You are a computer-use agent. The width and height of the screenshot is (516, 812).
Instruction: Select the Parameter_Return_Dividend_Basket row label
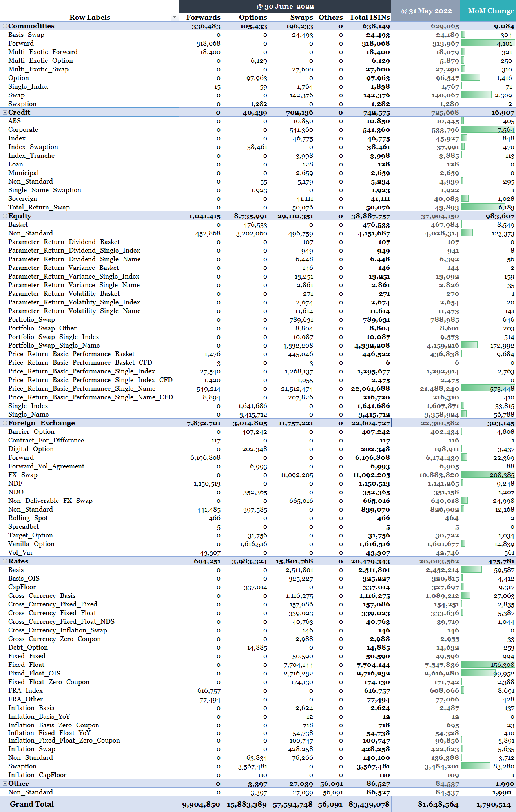coord(64,242)
